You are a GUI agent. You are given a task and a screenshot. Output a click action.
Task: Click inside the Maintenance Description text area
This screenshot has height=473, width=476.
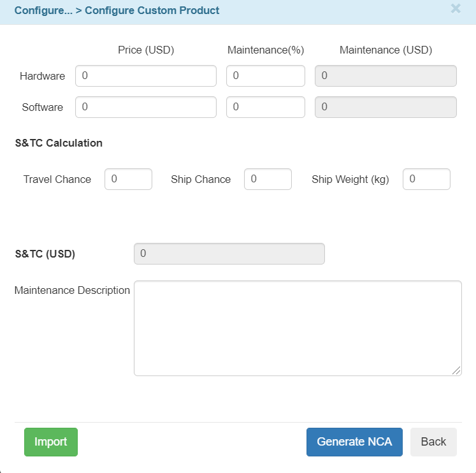tap(297, 328)
